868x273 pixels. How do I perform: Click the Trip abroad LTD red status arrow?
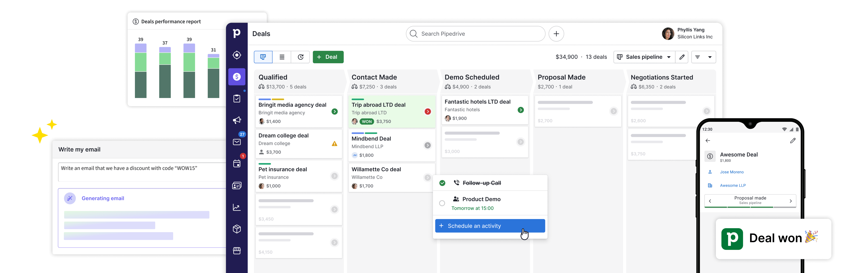428,112
